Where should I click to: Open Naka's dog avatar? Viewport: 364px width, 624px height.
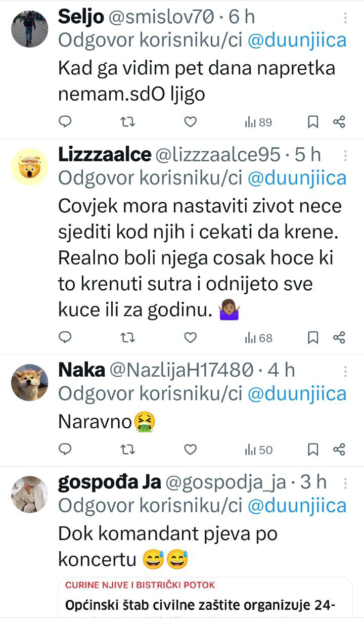click(30, 382)
